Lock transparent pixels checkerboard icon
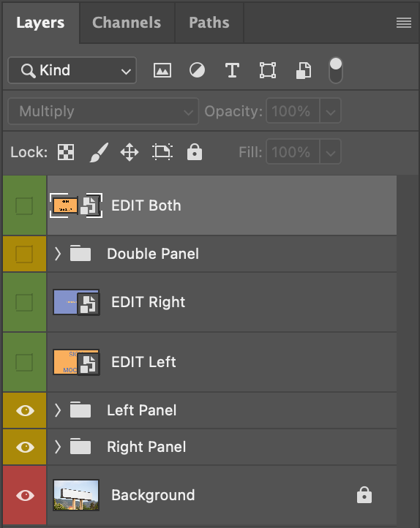Image resolution: width=420 pixels, height=528 pixels. (66, 152)
